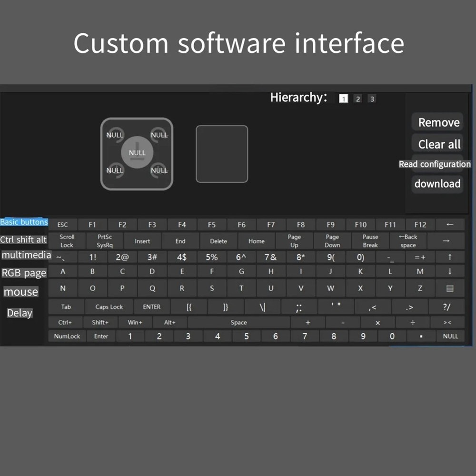The height and width of the screenshot is (476, 476).
Task: Switch to the multimedia tab
Action: tap(26, 255)
